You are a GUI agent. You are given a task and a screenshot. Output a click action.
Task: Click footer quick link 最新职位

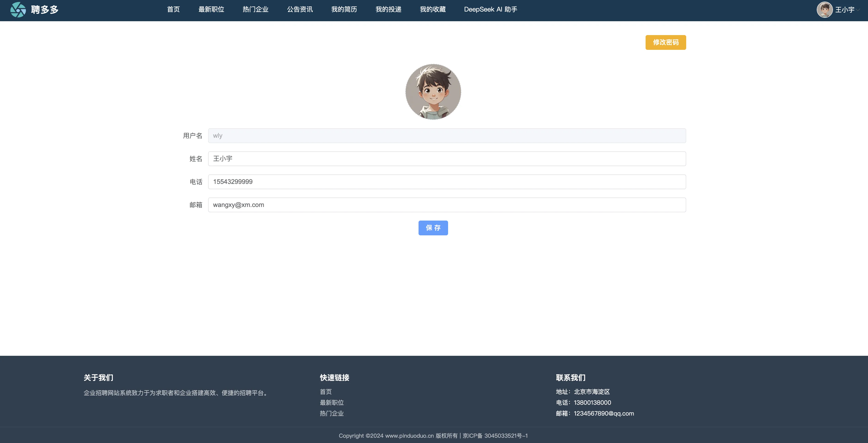coord(332,403)
